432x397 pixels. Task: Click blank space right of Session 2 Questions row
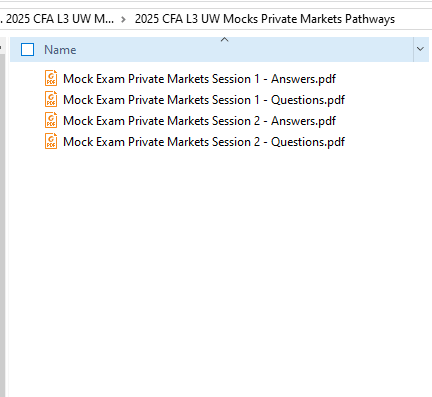(387, 142)
